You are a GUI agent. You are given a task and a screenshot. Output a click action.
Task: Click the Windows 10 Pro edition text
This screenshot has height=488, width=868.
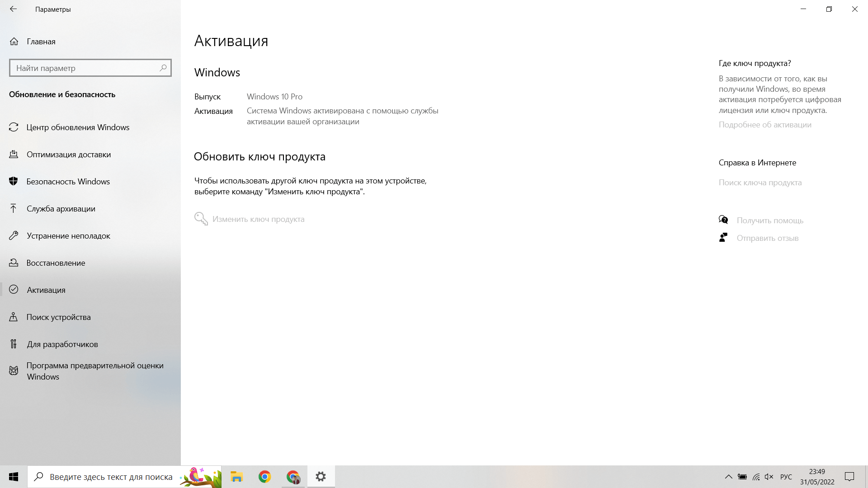[274, 97]
